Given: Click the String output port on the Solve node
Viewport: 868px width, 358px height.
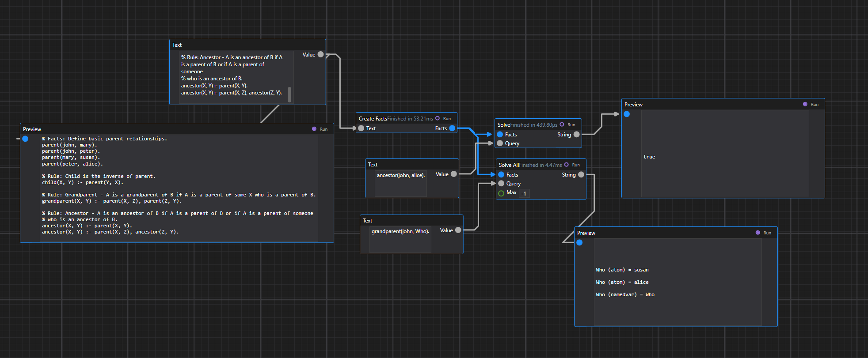Looking at the screenshot, I should click(x=577, y=135).
